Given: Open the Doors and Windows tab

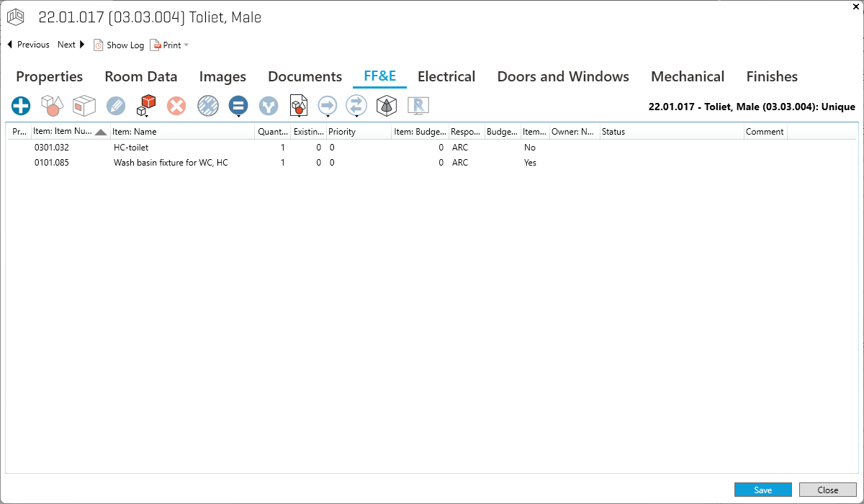Looking at the screenshot, I should (563, 76).
